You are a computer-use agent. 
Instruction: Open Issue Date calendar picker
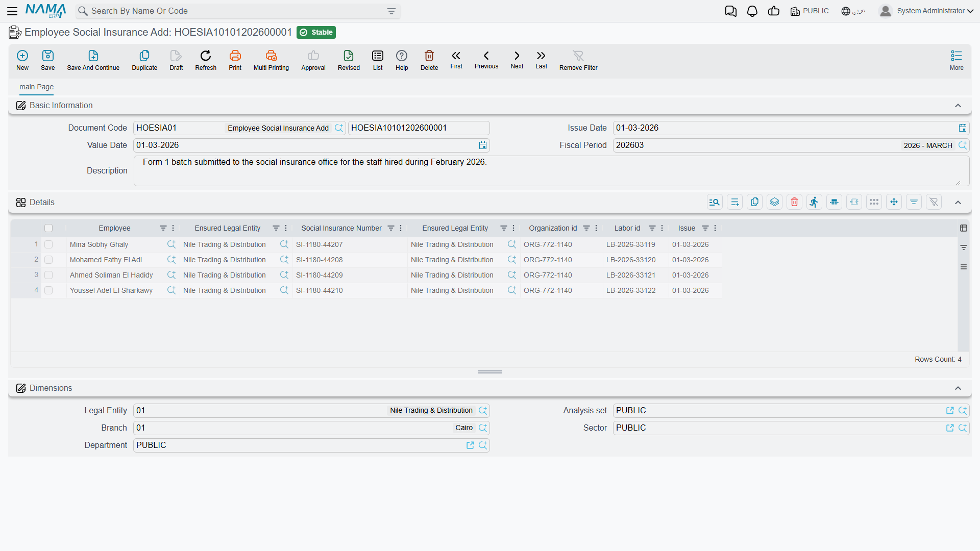pos(963,128)
